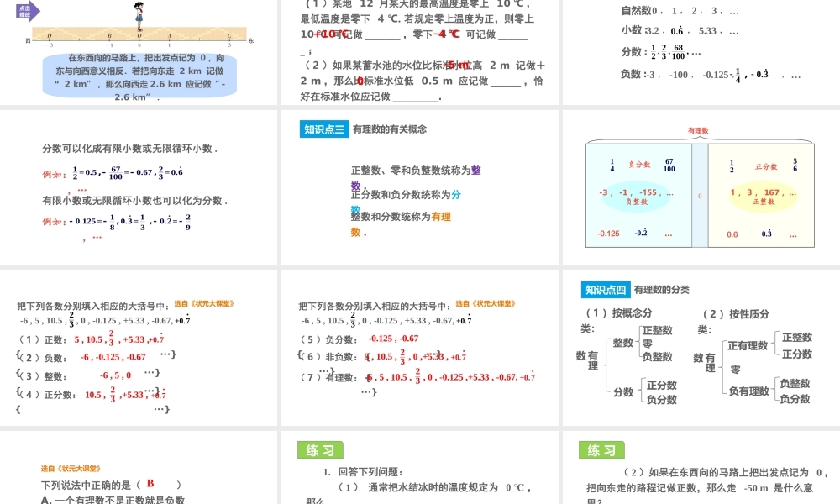
Task: Click the blue oval text about the east-west road
Action: pyautogui.click(x=139, y=77)
